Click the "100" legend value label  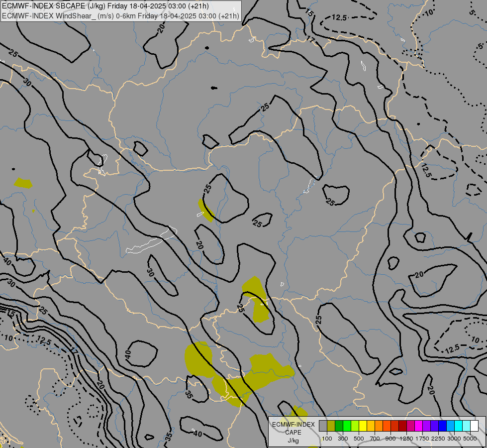click(x=327, y=439)
